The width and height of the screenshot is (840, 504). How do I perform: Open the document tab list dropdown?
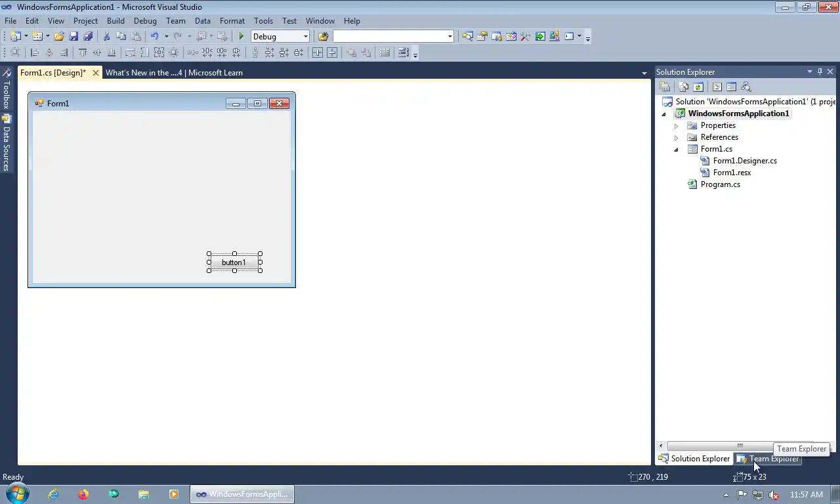[644, 73]
